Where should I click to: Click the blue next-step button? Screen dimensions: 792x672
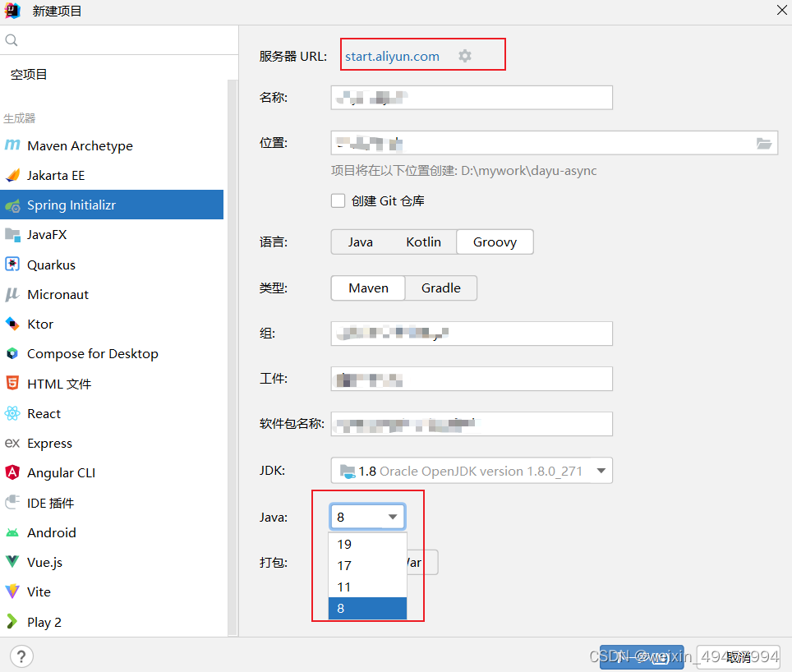click(642, 657)
